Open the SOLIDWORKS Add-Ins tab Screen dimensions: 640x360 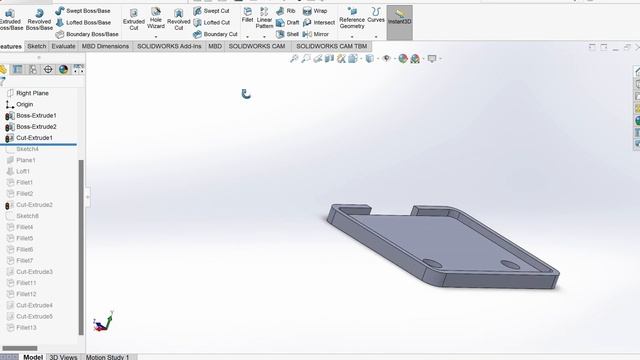pos(169,46)
